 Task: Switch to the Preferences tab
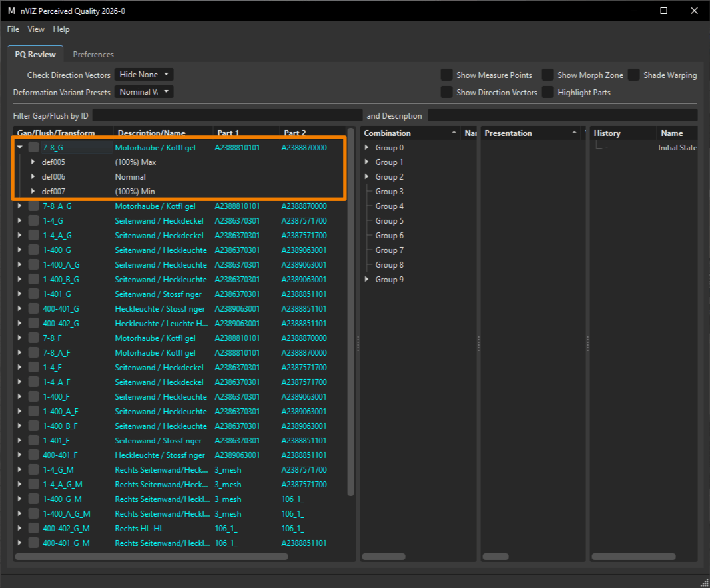pos(93,55)
